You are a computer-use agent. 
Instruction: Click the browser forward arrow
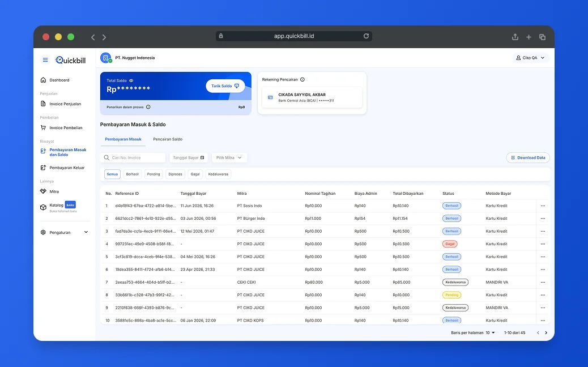click(x=104, y=37)
